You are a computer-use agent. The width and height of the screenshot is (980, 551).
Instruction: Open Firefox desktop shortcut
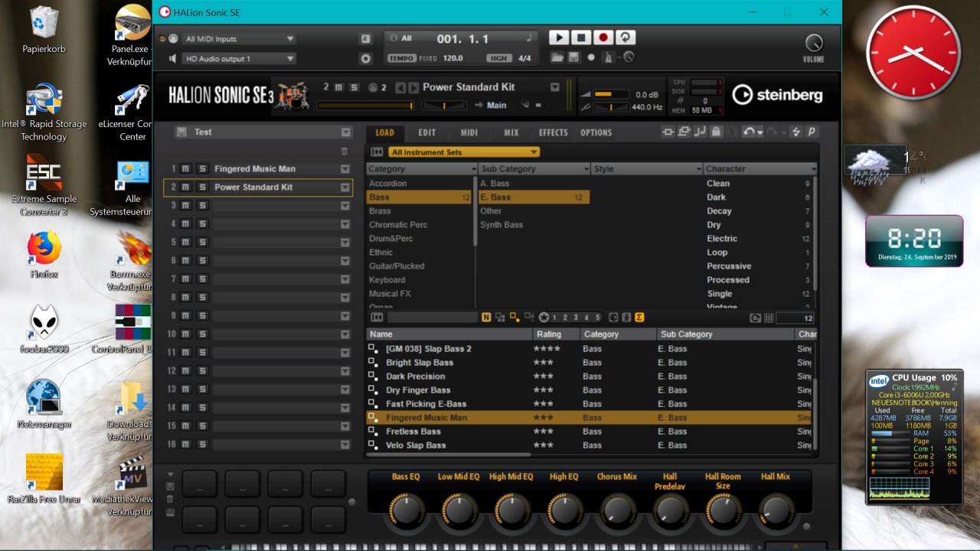(44, 255)
